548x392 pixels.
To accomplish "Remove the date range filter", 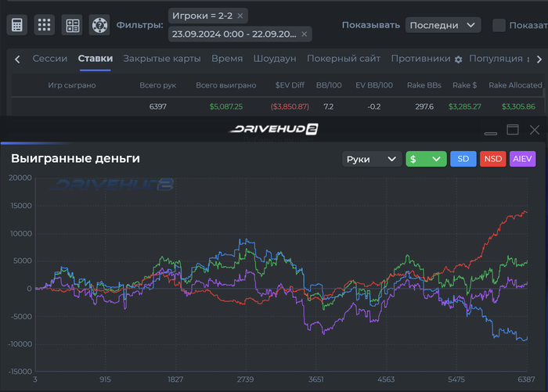I will click(x=304, y=34).
